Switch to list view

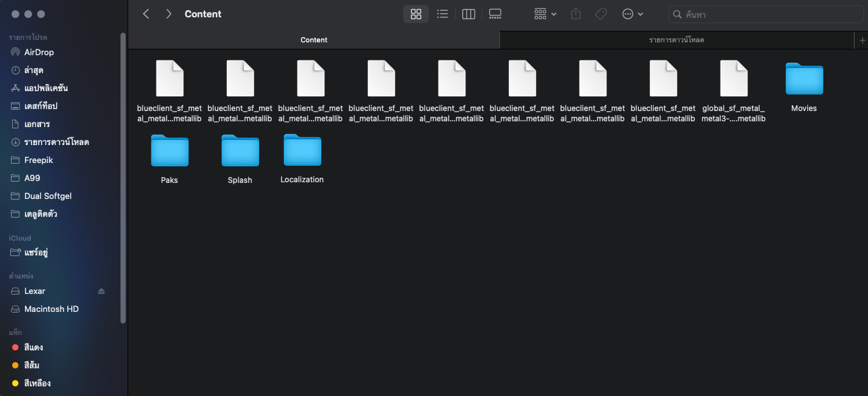442,14
